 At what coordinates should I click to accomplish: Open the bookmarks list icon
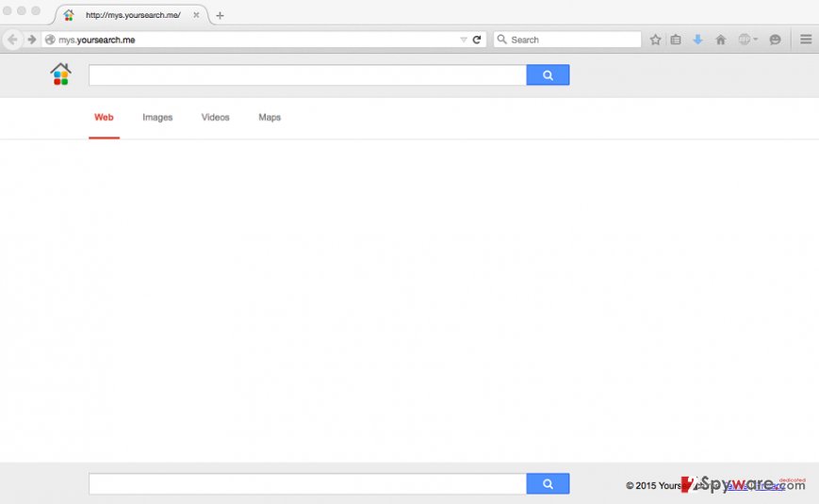676,40
